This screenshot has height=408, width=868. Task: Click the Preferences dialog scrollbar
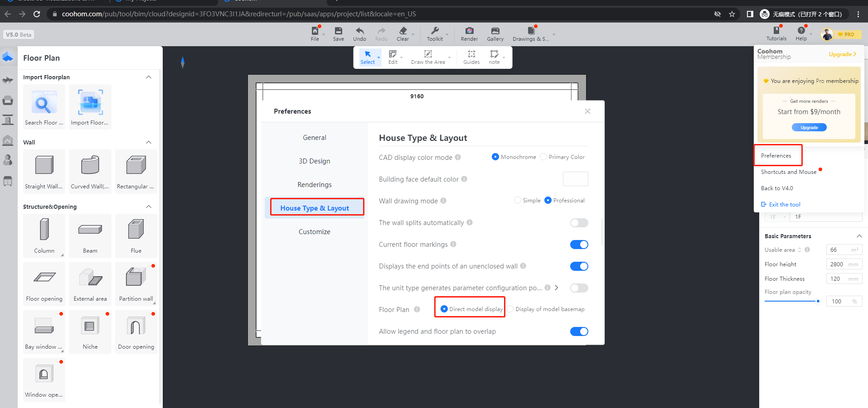tap(602, 232)
